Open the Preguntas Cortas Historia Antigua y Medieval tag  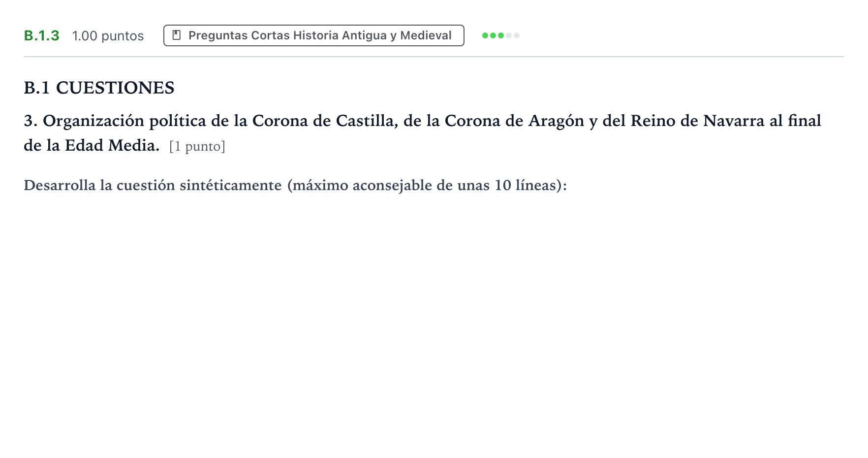[x=313, y=35]
